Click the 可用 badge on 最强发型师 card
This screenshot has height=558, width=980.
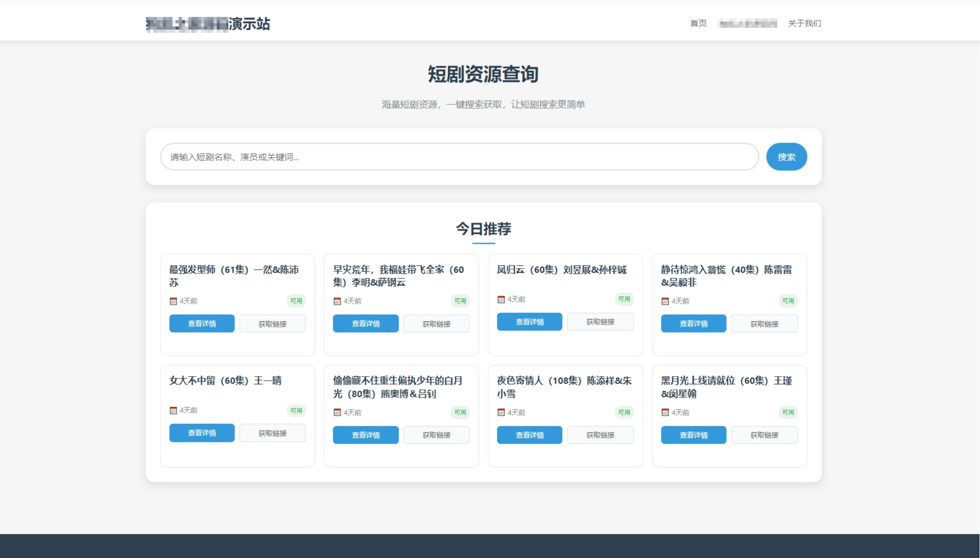(297, 301)
